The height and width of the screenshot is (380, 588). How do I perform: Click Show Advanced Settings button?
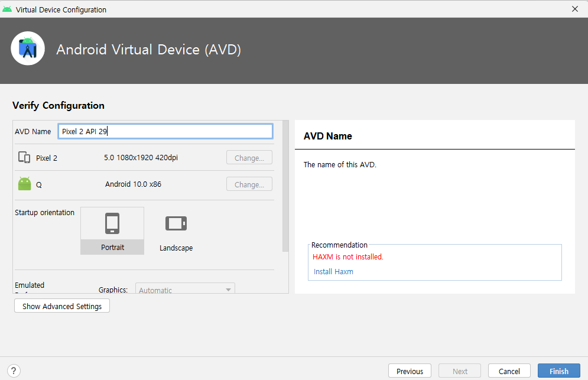62,306
